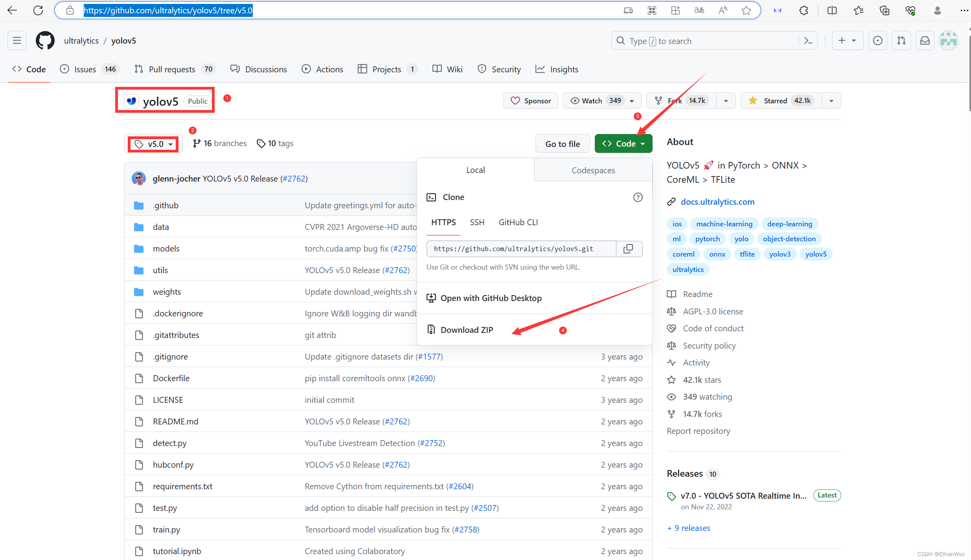Expand the create-new plus dropdown
Screen dimensions: 971x560
point(848,40)
